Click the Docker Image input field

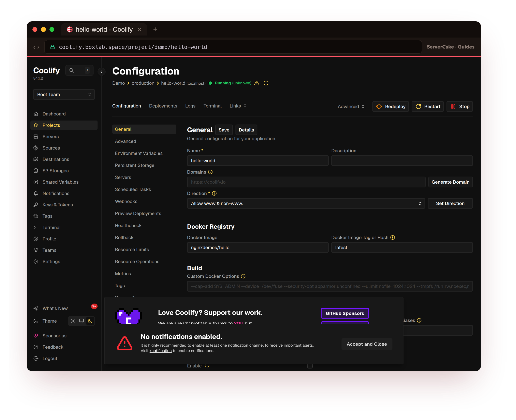[257, 248]
